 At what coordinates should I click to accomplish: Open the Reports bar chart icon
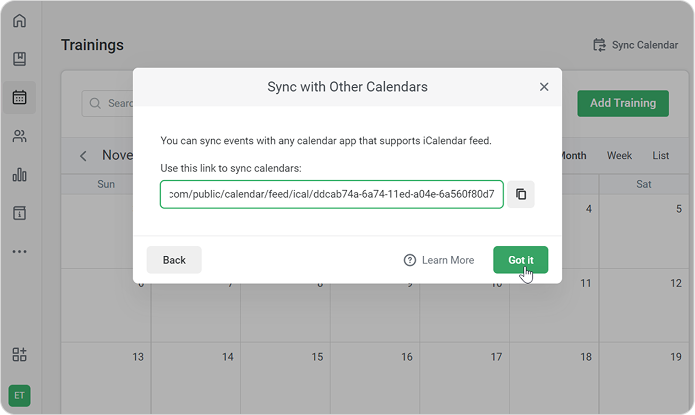[19, 174]
